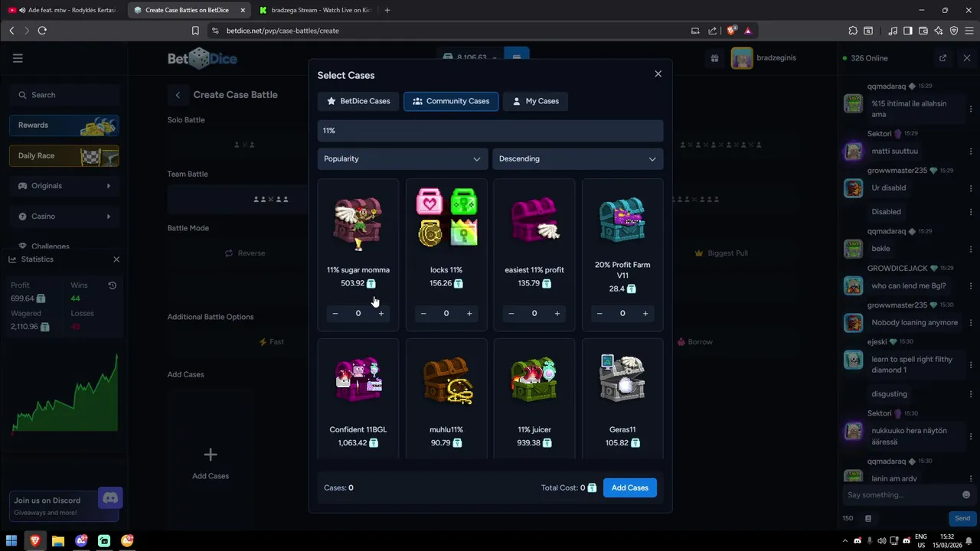Switch to the Ade feat. mtw YouTube tab
This screenshot has height=551, width=980.
(x=65, y=10)
